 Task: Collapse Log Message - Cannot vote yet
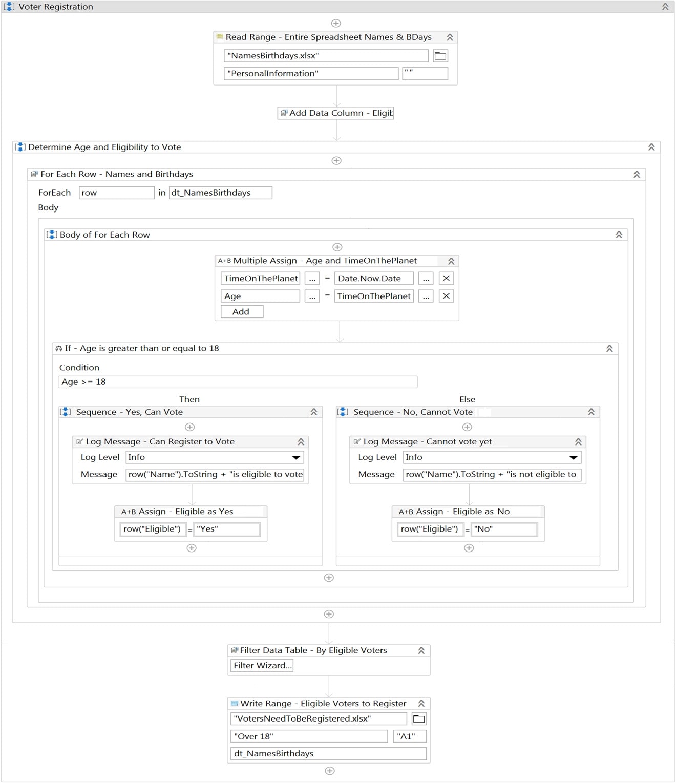click(x=578, y=442)
